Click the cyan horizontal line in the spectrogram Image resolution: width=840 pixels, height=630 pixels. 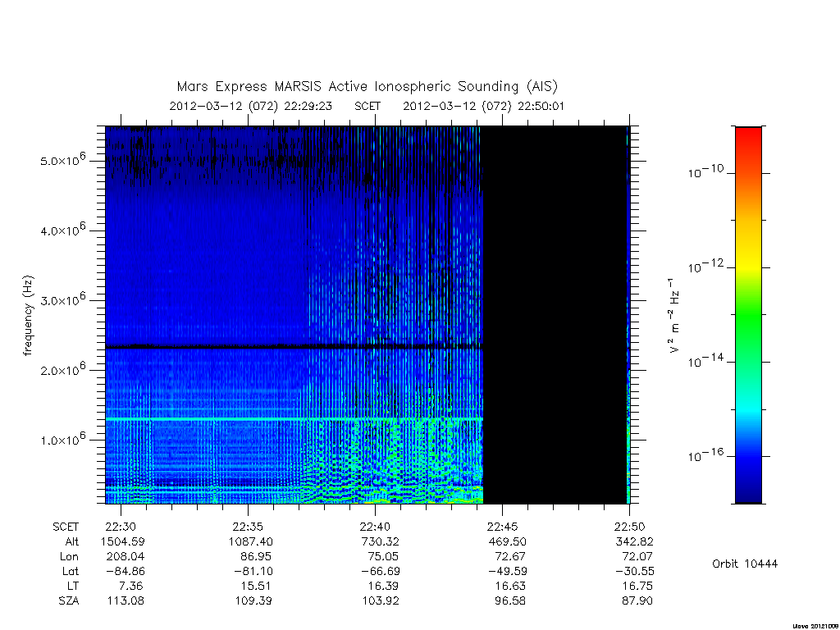(294, 418)
